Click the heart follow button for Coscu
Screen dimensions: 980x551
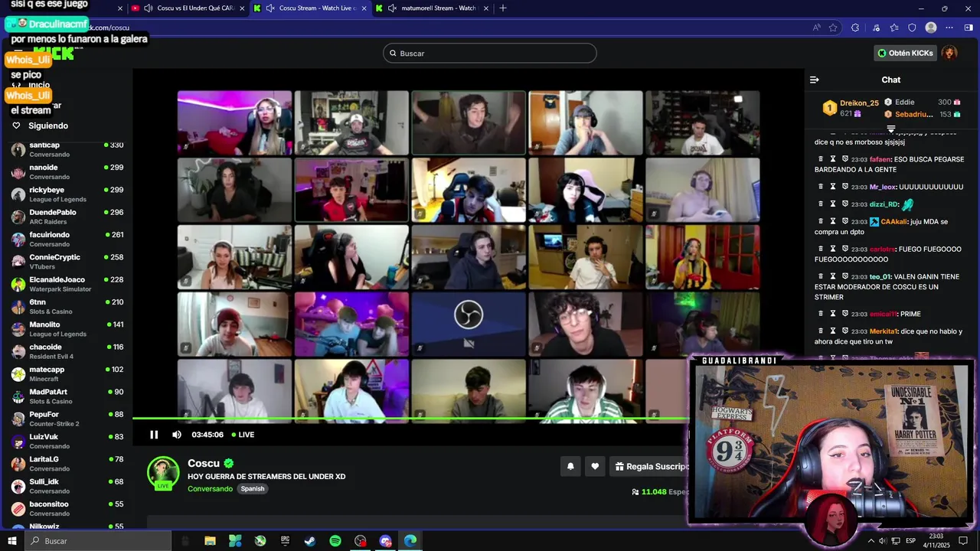[595, 466]
